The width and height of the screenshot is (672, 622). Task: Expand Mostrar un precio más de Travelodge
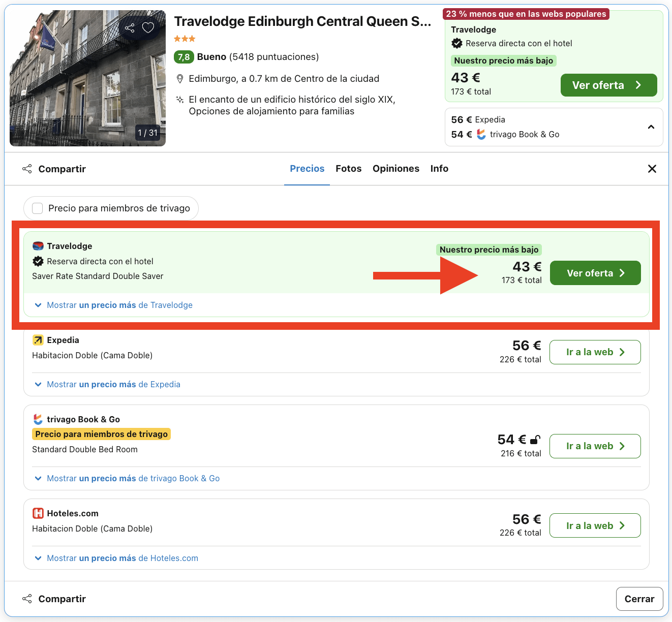(119, 305)
